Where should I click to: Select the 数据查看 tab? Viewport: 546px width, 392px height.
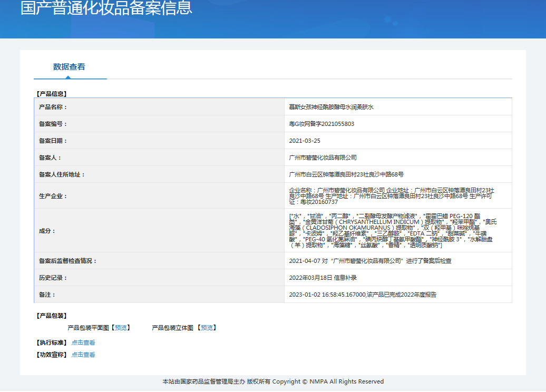click(69, 67)
